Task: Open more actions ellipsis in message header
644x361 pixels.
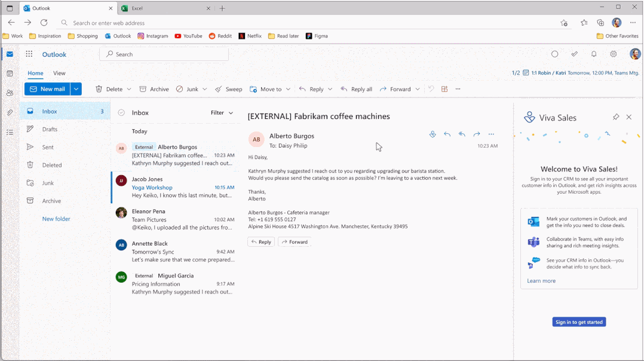Action: tap(491, 134)
